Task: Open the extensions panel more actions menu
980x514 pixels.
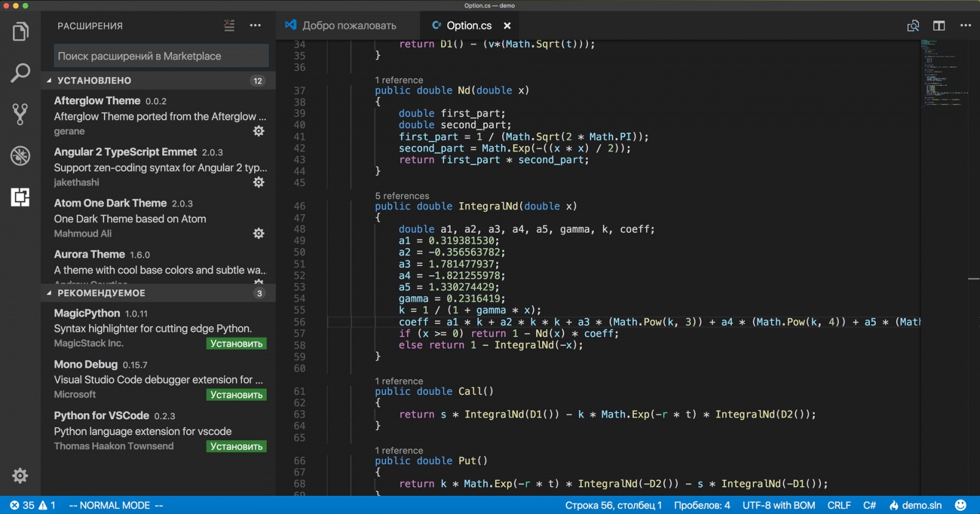Action: click(x=255, y=26)
